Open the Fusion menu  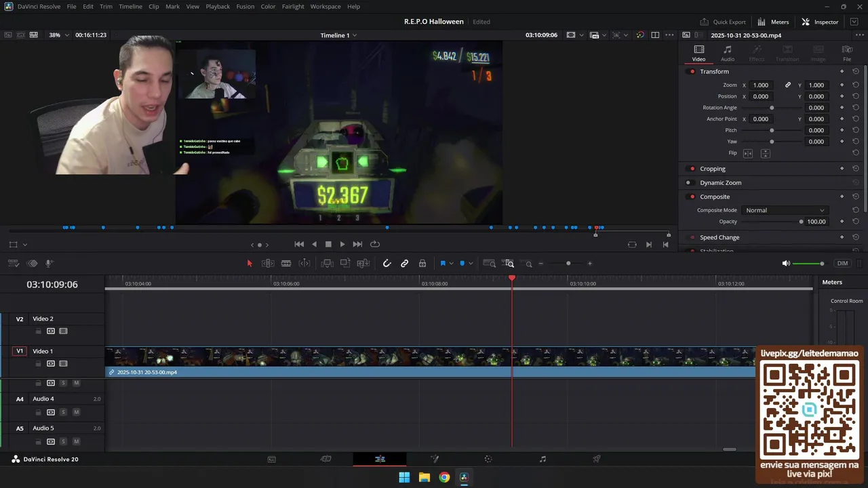245,6
